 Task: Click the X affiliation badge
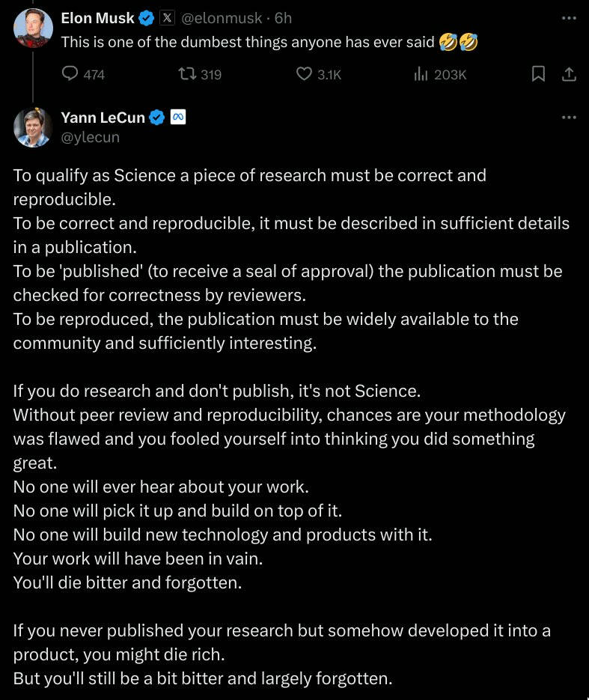coord(167,18)
